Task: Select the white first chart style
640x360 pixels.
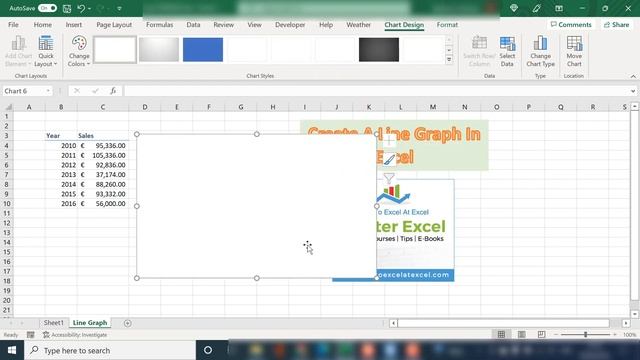Action: coord(115,49)
